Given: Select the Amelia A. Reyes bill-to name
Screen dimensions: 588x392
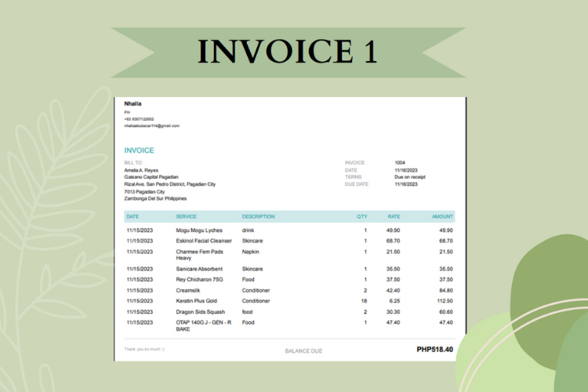Looking at the screenshot, I should (141, 170).
